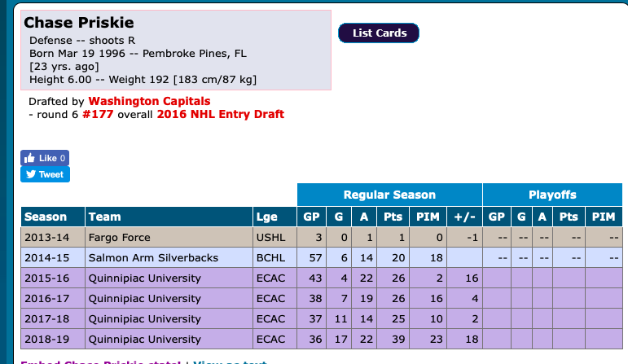Click the 2017-18 season cell
Image resolution: width=628 pixels, height=364 pixels.
(47, 318)
